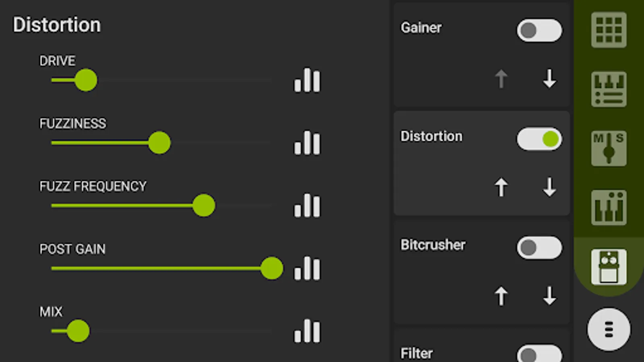Click the bar-chart icon next to POST GAIN
Viewport: 644px width, 362px height.
(307, 268)
